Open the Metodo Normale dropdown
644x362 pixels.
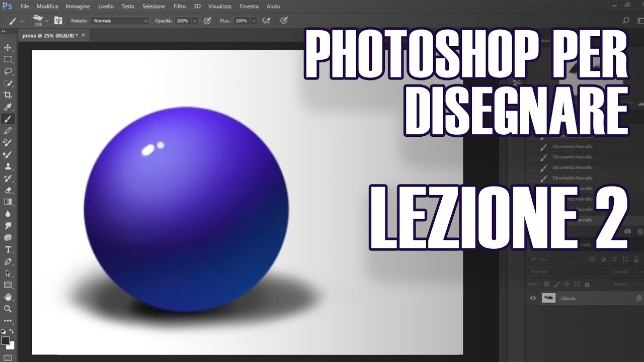120,21
